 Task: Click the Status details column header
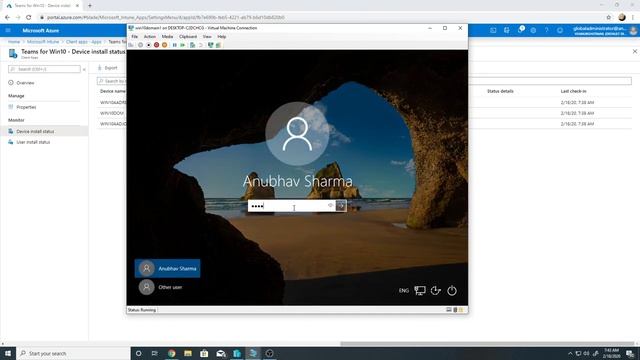click(500, 91)
